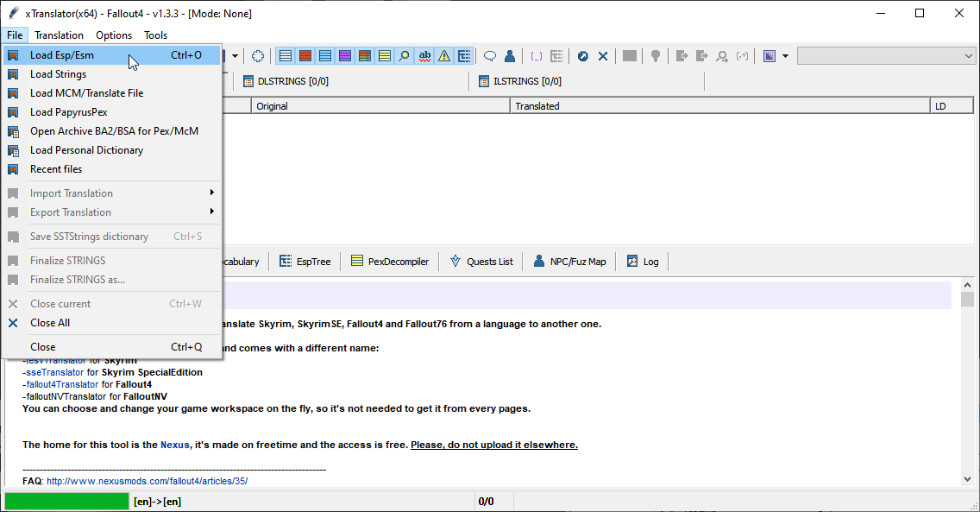
Task: Toggle red list filter toolbar icon
Action: [305, 56]
